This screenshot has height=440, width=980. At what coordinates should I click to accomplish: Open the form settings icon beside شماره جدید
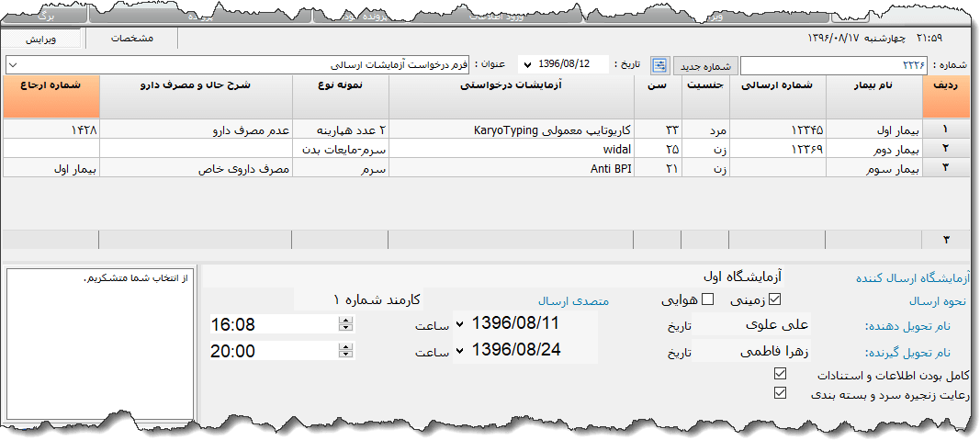point(659,65)
